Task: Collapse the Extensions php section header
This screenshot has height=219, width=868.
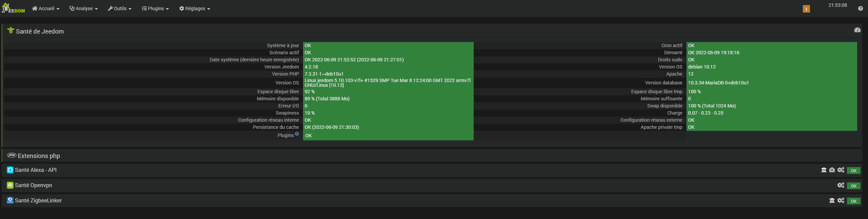Action: coord(39,156)
